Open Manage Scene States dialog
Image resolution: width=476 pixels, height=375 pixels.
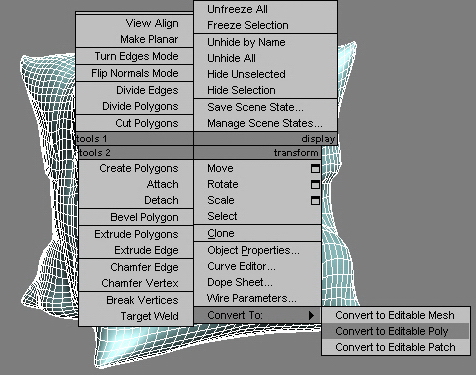(265, 123)
